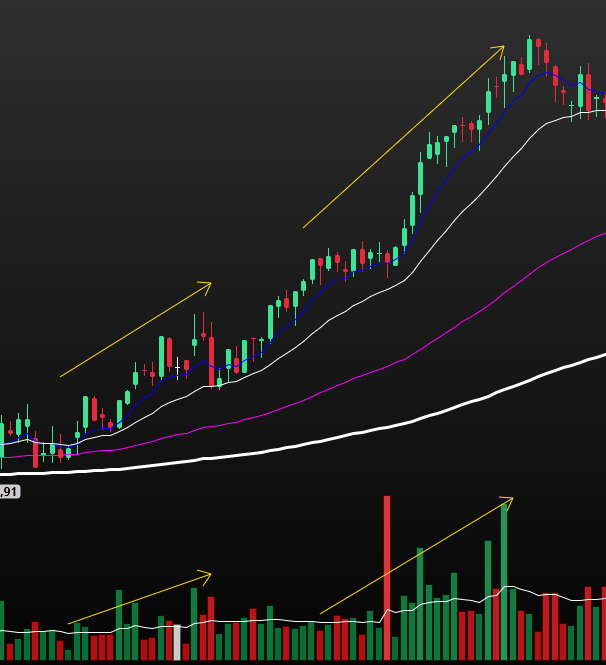This screenshot has width=606, height=665.
Task: Select the left yellow arrow in volume panel
Action: point(140,599)
